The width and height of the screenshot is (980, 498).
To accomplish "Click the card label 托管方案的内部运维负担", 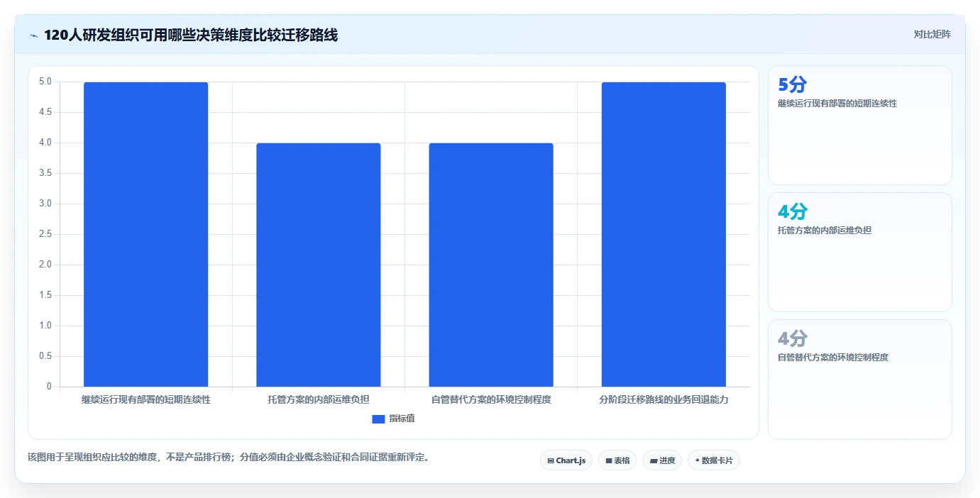I will click(825, 231).
